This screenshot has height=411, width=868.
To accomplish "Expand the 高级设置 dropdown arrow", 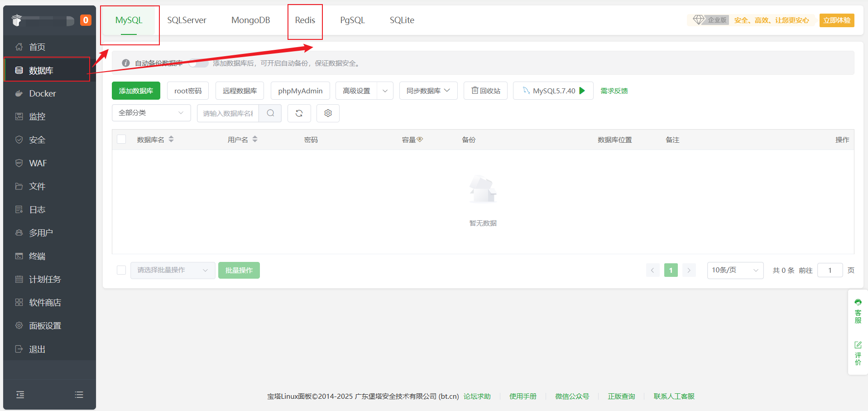I will click(x=385, y=91).
